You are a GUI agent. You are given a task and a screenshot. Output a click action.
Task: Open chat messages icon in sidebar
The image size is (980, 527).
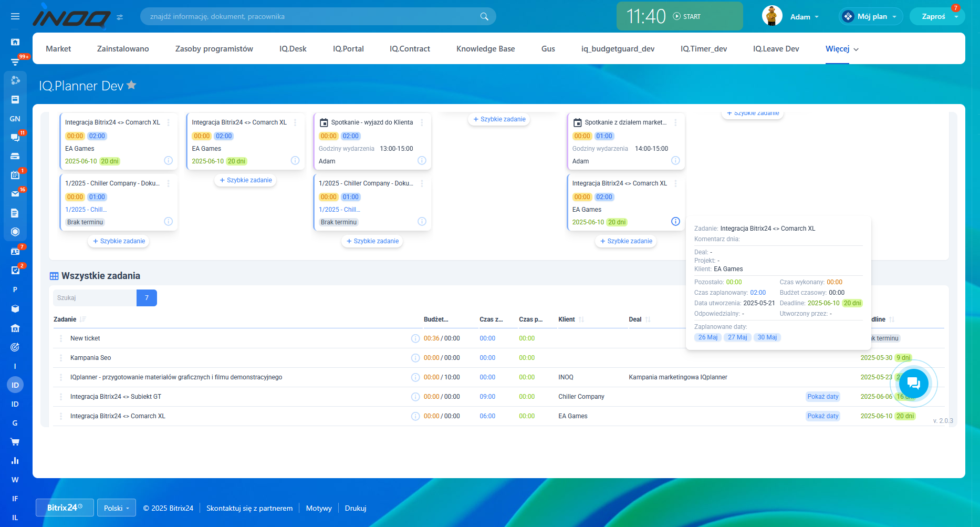coord(15,137)
